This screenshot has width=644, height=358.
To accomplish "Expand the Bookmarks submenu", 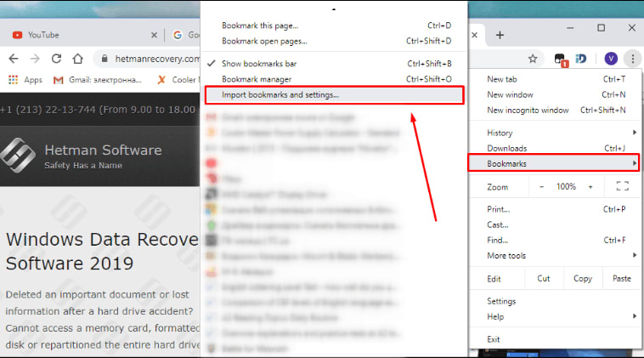I will tap(554, 163).
